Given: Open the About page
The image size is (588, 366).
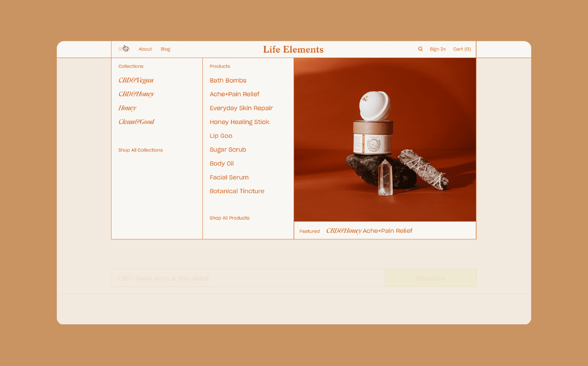Looking at the screenshot, I should [145, 49].
